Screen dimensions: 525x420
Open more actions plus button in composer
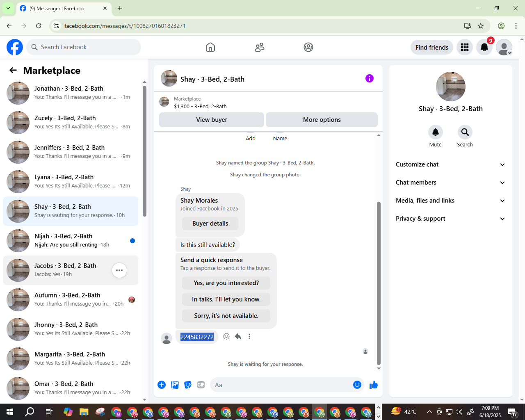(x=162, y=385)
